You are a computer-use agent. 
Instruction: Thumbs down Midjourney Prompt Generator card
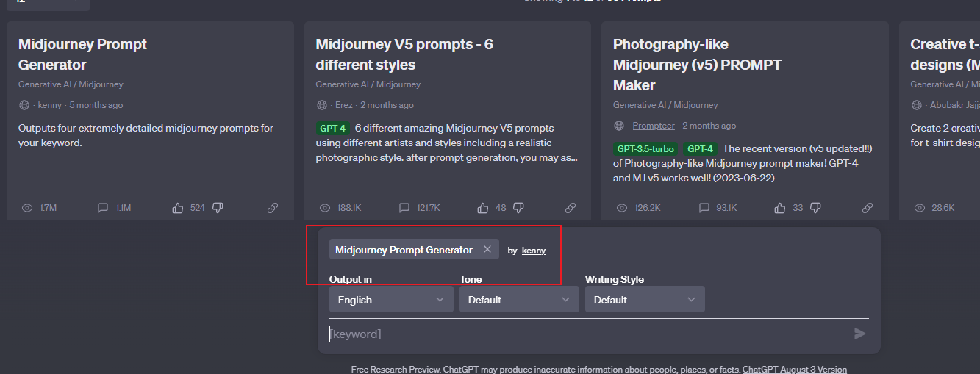(x=218, y=208)
